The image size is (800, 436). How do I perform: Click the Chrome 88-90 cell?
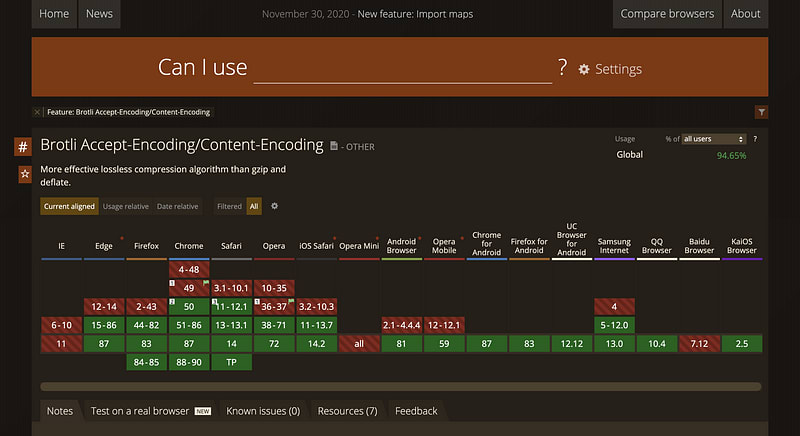click(x=189, y=362)
